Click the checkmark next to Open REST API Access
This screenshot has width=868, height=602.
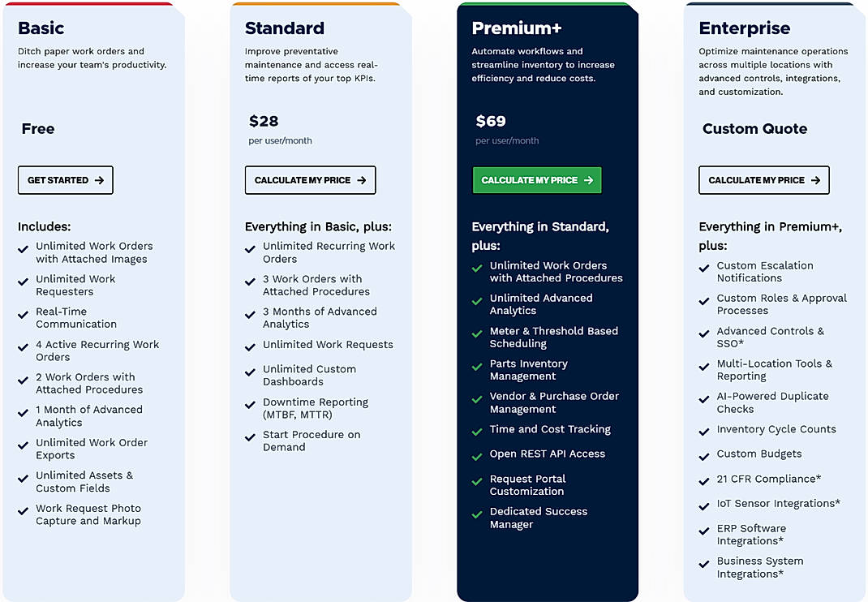(476, 454)
